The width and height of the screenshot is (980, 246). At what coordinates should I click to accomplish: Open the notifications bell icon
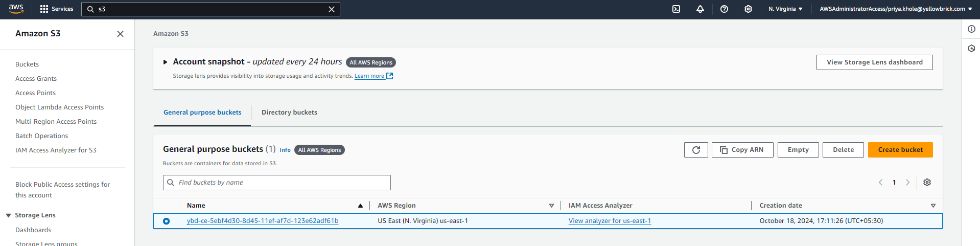(700, 9)
